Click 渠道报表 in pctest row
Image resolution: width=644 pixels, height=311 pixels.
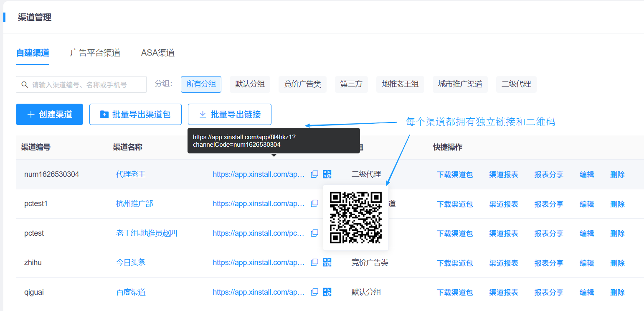(504, 233)
